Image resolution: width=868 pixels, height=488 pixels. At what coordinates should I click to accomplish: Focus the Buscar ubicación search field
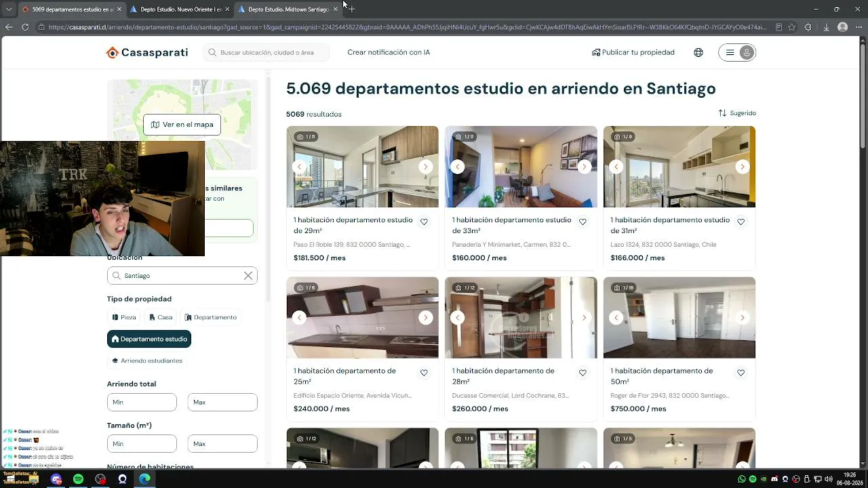(x=267, y=52)
